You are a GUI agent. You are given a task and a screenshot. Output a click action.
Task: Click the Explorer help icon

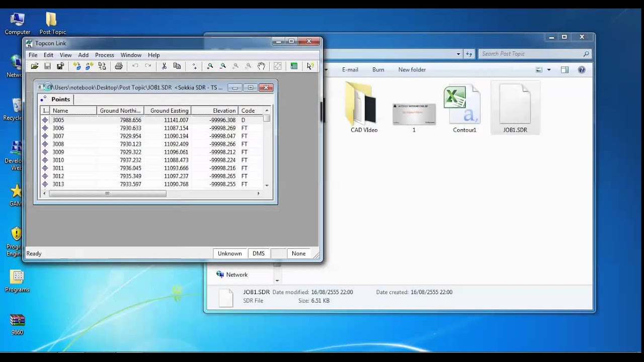582,70
